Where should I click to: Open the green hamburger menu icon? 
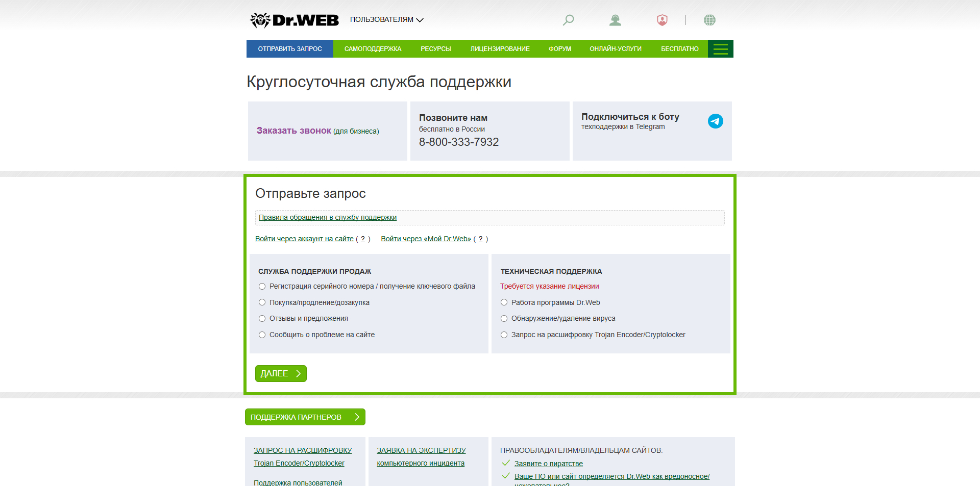coord(721,48)
